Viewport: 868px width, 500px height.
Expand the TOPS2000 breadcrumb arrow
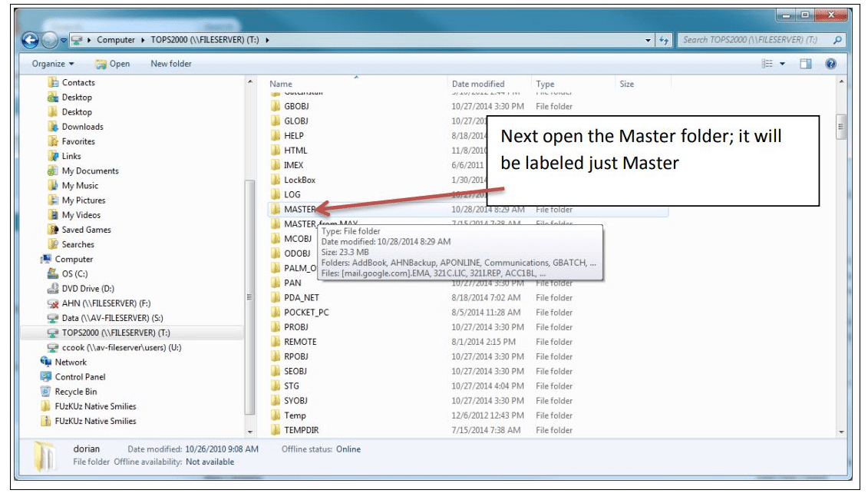pyautogui.click(x=267, y=40)
